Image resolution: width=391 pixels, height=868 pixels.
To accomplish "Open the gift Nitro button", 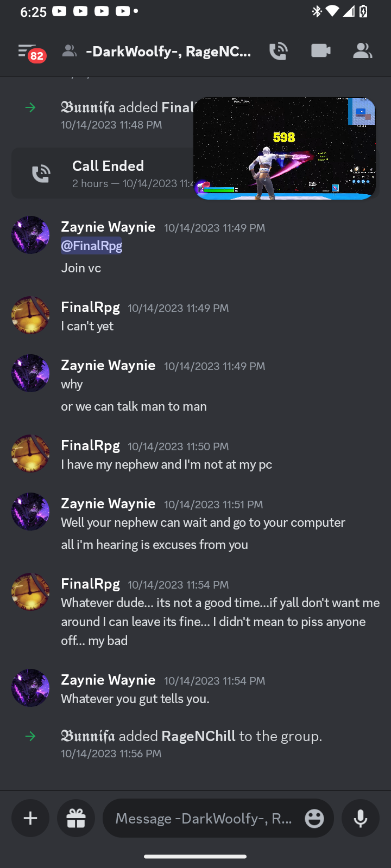I will point(76,818).
